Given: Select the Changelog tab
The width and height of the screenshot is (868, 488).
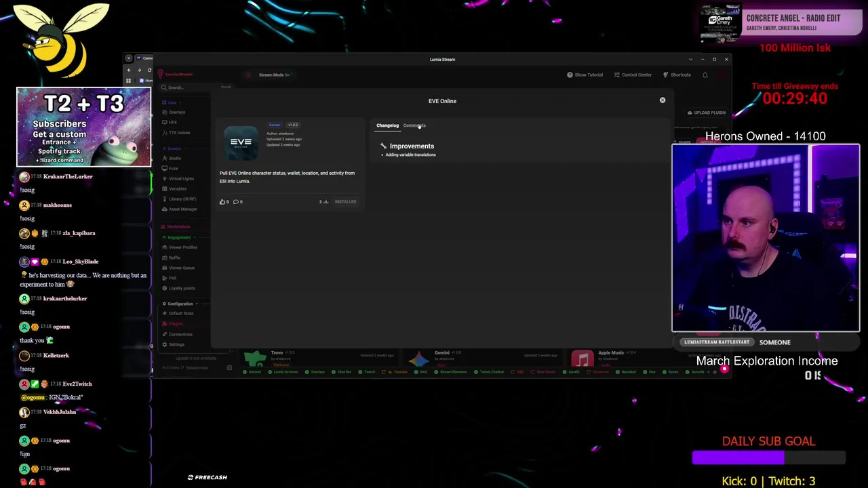Looking at the screenshot, I should (387, 125).
